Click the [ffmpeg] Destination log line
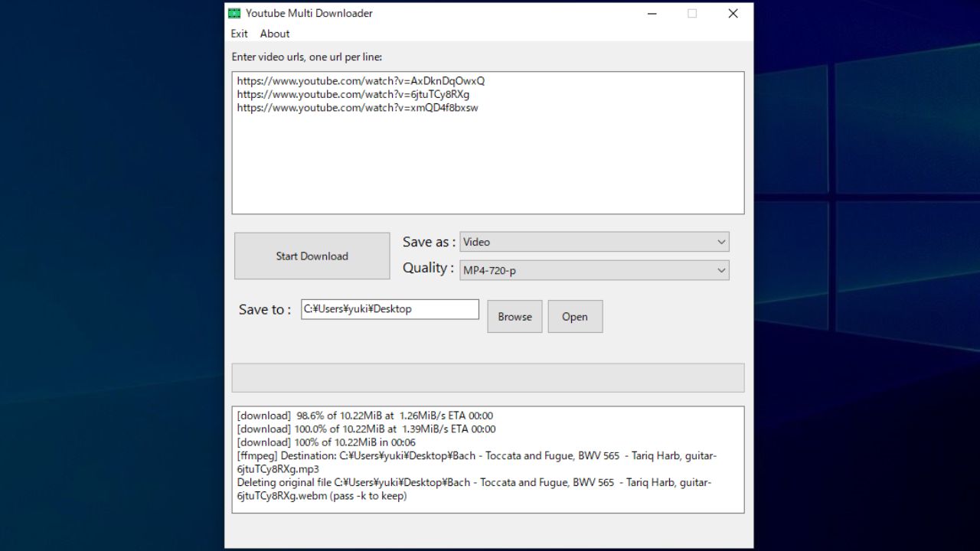The width and height of the screenshot is (980, 551). point(477,462)
